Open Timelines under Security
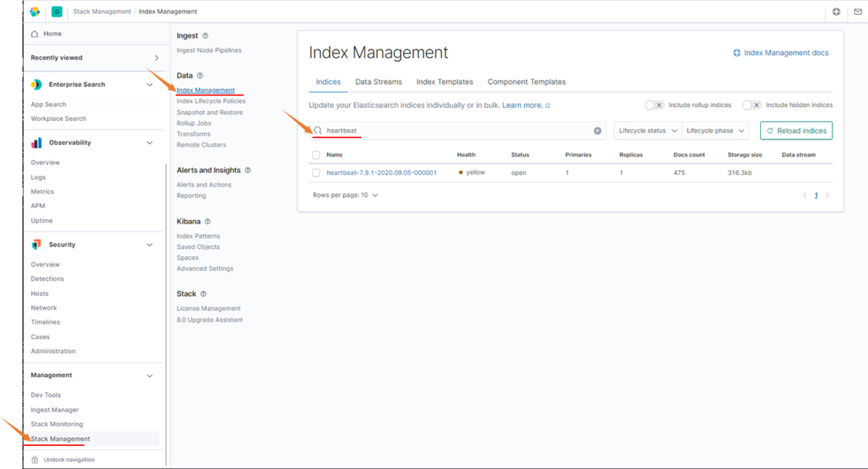 click(x=46, y=322)
